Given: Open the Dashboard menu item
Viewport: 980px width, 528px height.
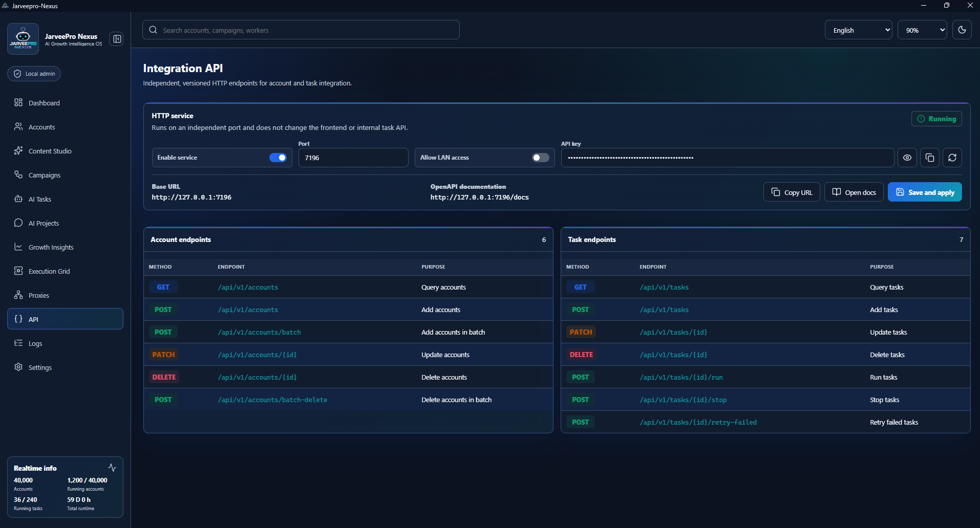Looking at the screenshot, I should (65, 103).
